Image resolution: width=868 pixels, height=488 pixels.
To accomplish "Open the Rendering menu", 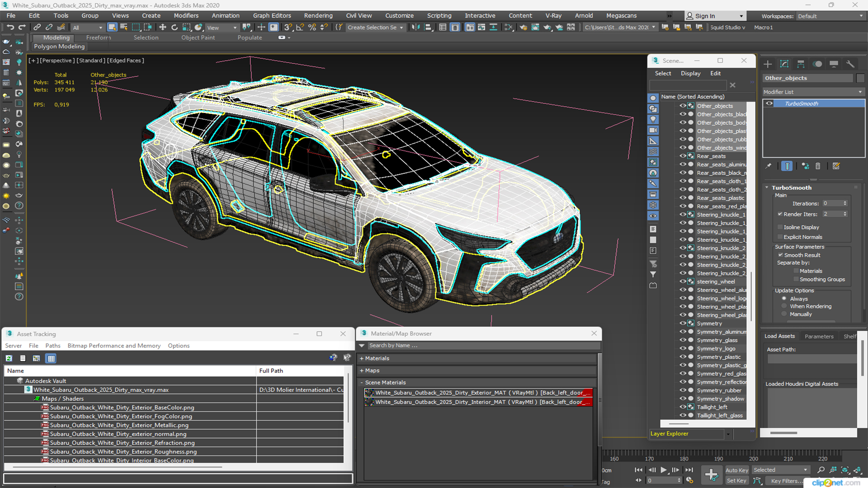I will tap(318, 15).
